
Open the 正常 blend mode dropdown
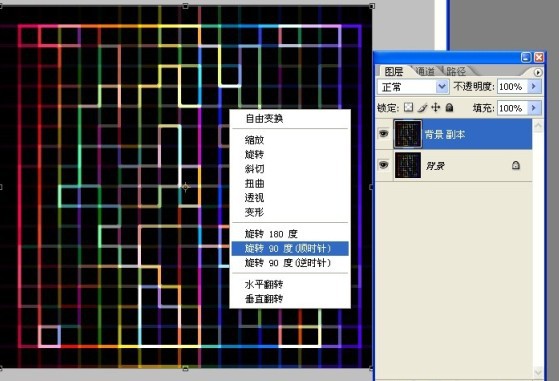[413, 87]
